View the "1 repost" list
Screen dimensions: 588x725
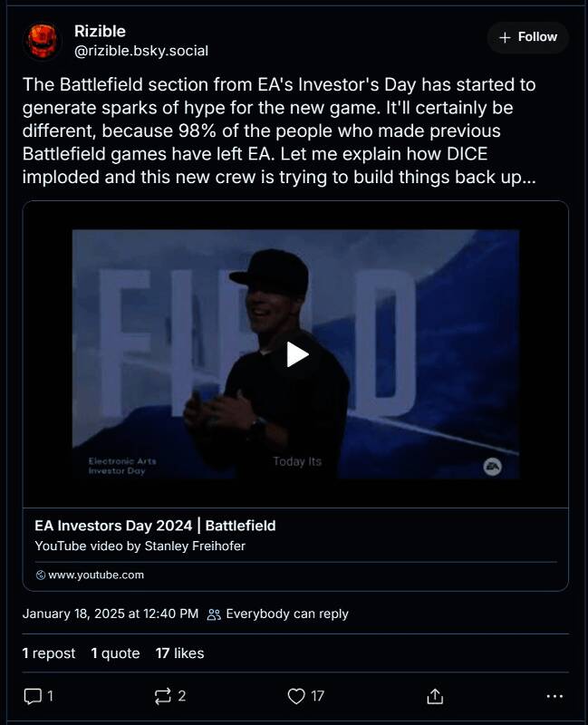(49, 652)
